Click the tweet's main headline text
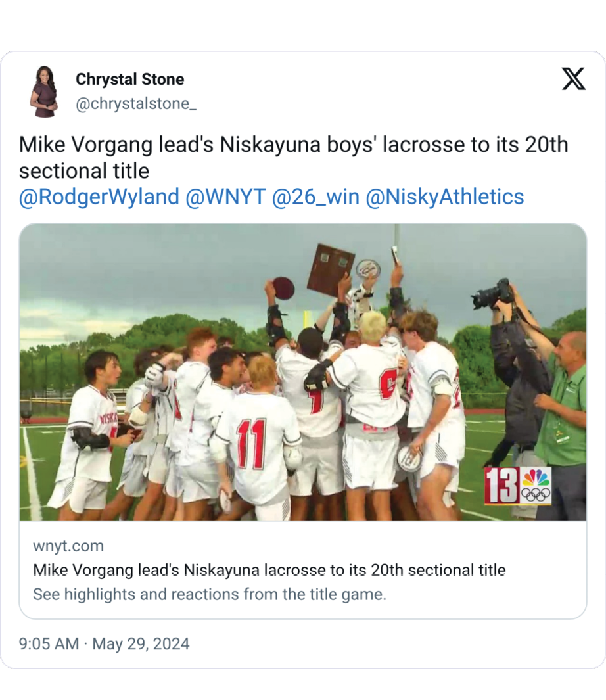The width and height of the screenshot is (606, 700). pyautogui.click(x=293, y=157)
